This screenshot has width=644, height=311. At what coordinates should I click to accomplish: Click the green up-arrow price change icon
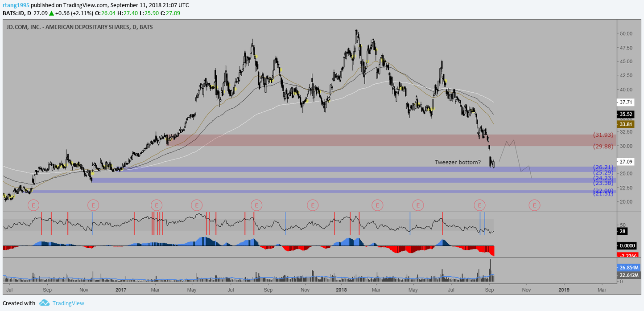point(51,13)
